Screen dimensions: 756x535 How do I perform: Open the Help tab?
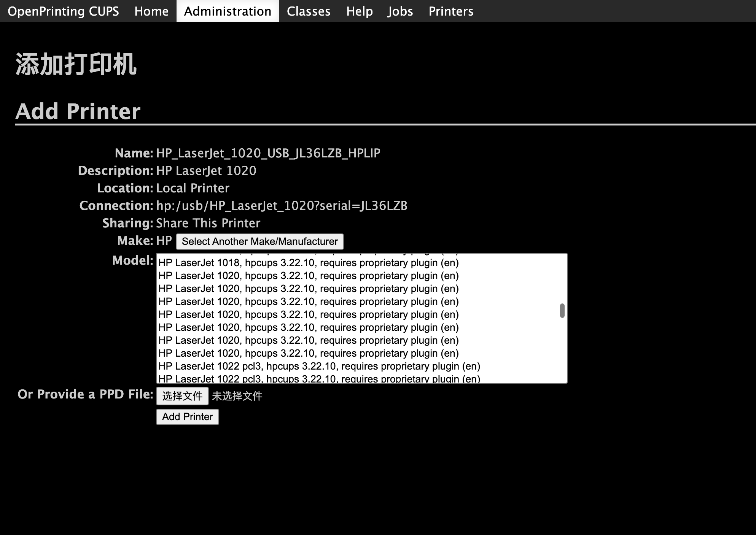tap(359, 11)
